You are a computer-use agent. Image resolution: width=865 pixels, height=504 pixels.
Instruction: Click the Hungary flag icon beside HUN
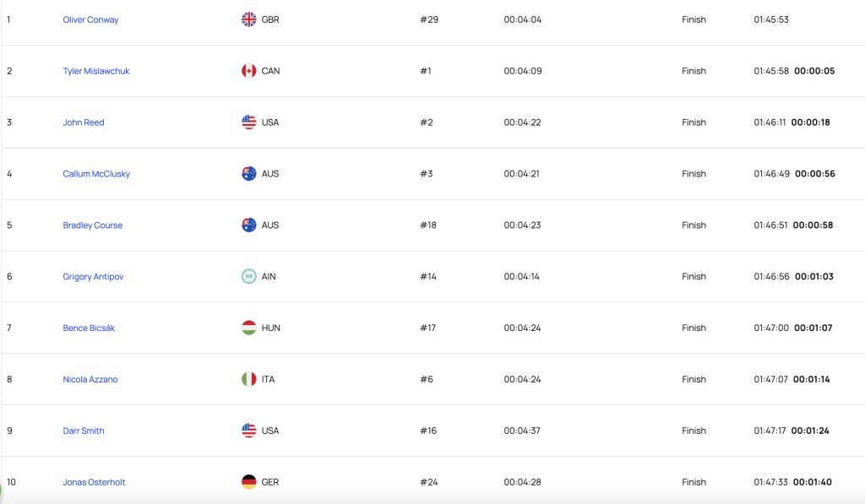click(x=249, y=328)
